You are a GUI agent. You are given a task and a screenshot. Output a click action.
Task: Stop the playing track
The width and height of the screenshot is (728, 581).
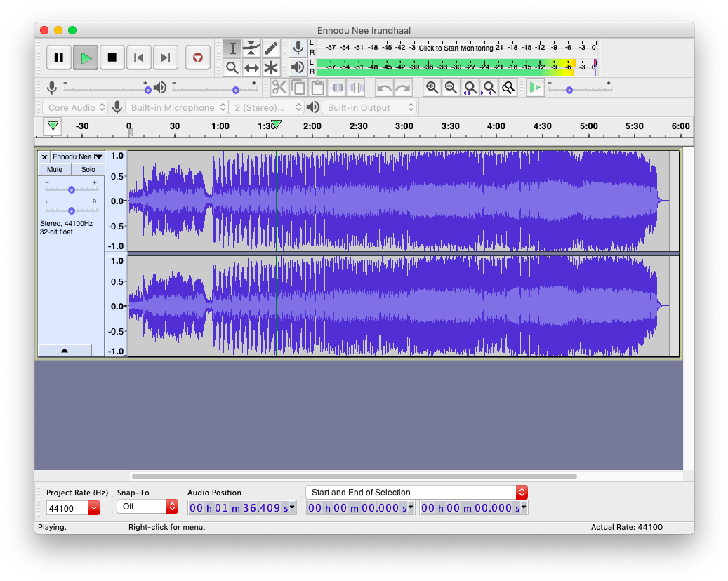coord(112,58)
